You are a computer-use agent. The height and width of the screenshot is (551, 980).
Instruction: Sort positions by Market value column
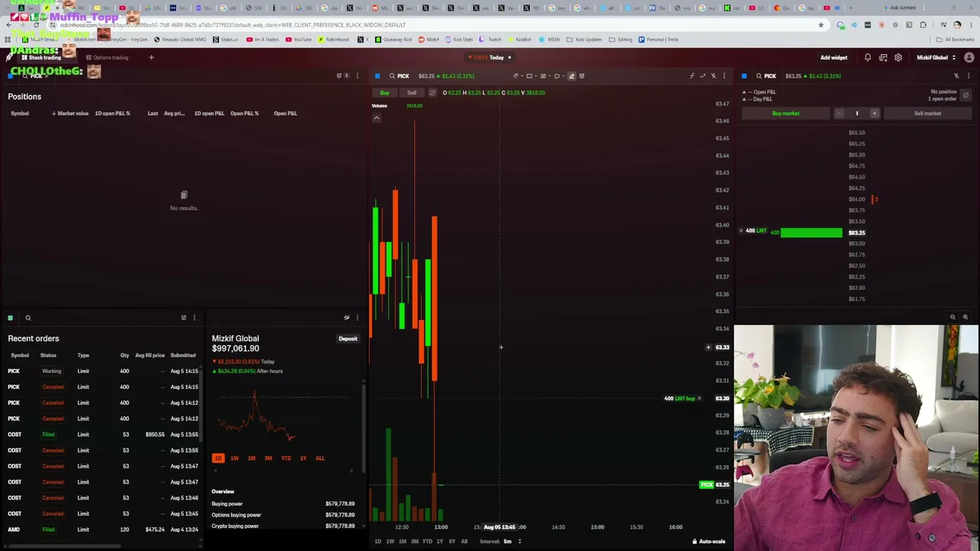[70, 113]
